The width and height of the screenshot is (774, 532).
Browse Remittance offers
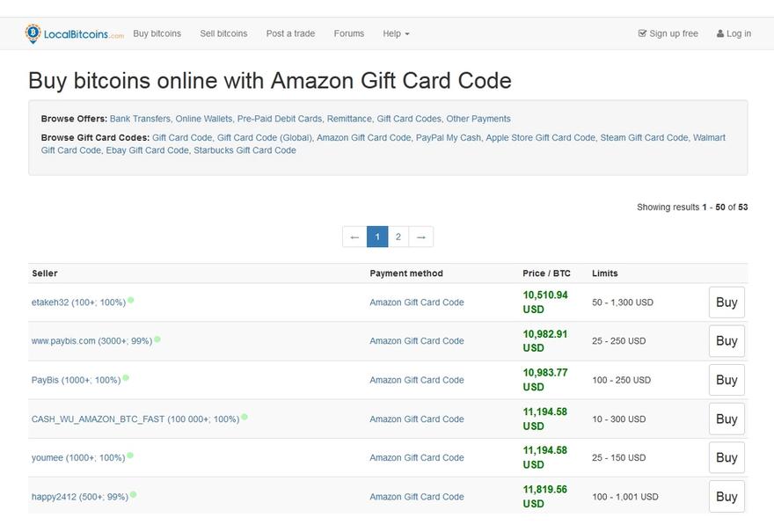coord(350,119)
